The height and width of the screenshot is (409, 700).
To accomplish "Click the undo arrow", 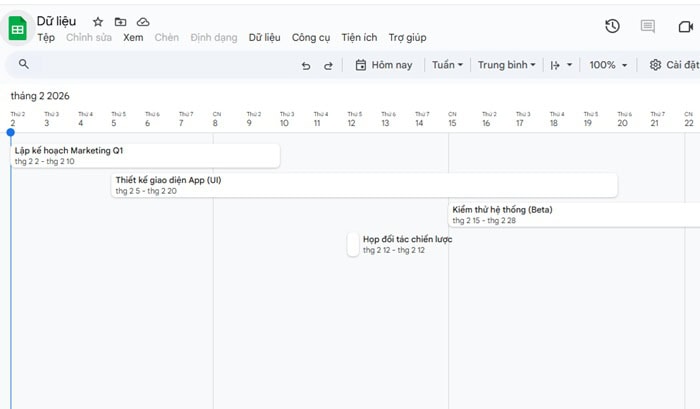I will [x=306, y=65].
